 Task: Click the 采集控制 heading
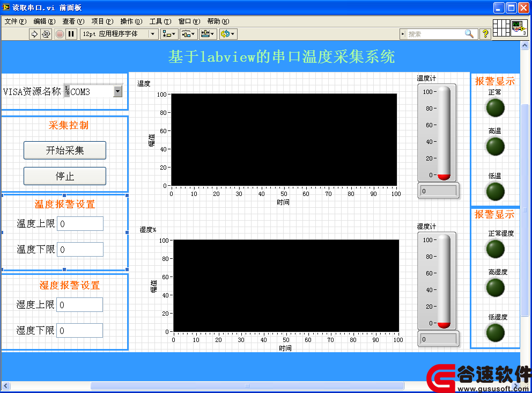pyautogui.click(x=68, y=125)
